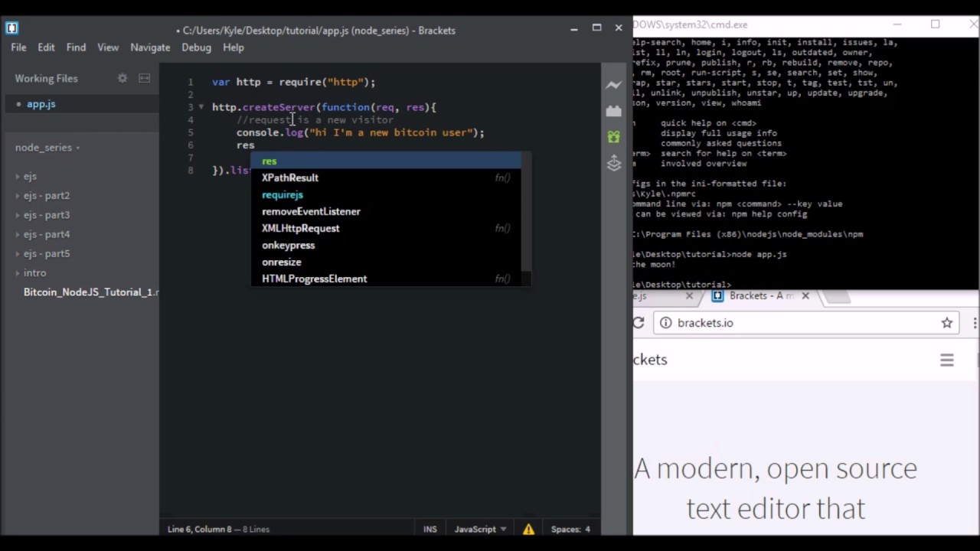Viewport: 980px width, 551px height.
Task: Open the Find menu
Action: tap(76, 47)
